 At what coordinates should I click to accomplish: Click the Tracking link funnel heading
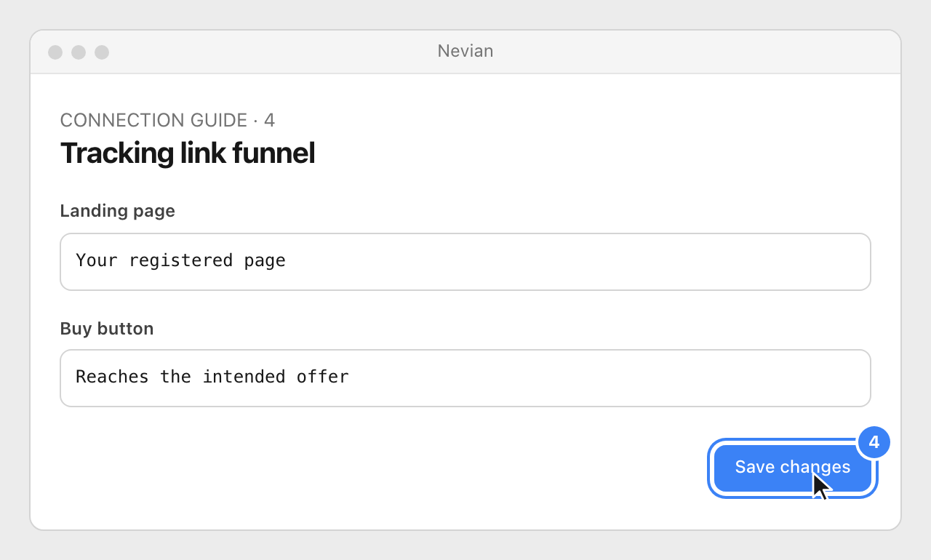[188, 153]
